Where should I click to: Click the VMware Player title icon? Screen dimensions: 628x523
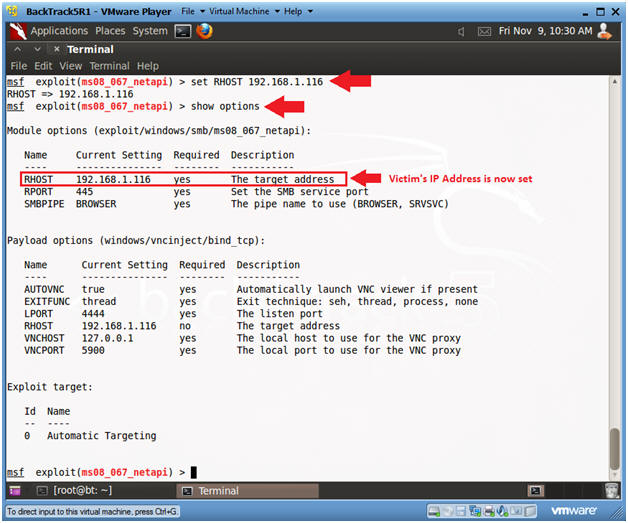[x=12, y=11]
